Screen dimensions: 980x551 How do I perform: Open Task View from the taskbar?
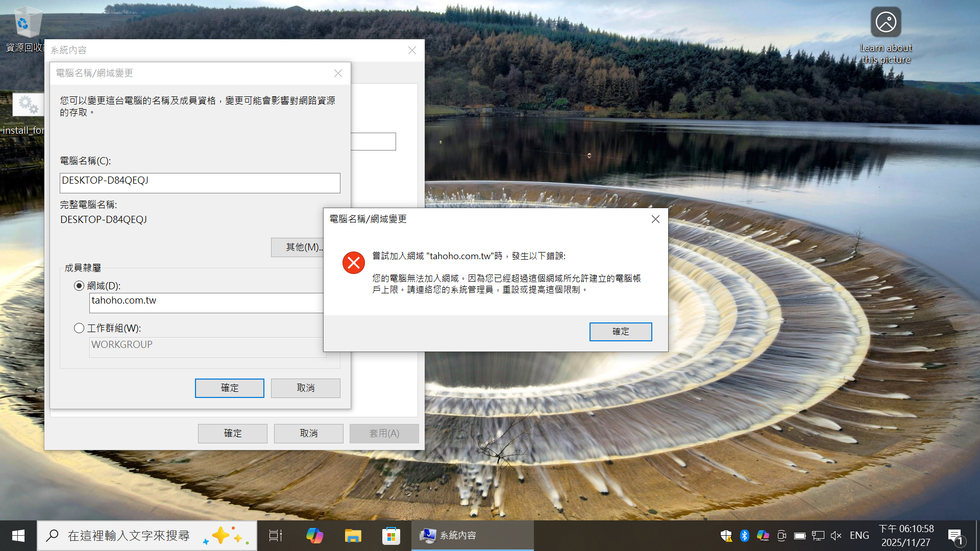[275, 536]
